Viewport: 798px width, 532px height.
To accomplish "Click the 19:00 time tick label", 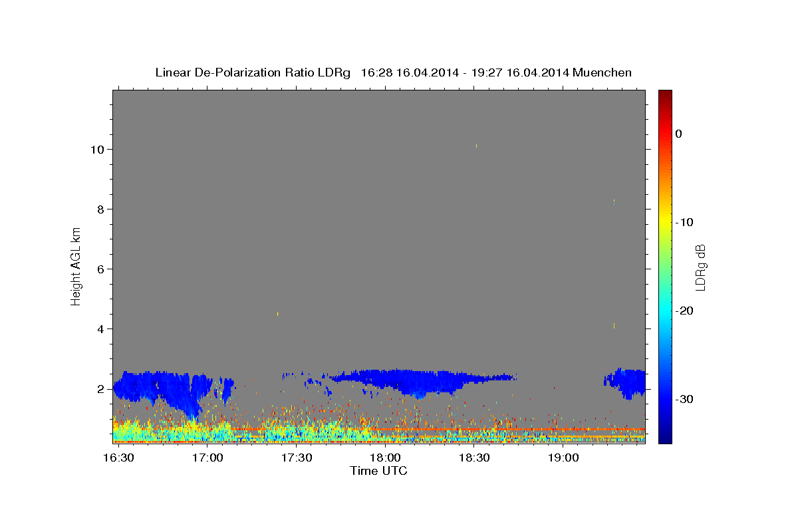I will coord(563,458).
